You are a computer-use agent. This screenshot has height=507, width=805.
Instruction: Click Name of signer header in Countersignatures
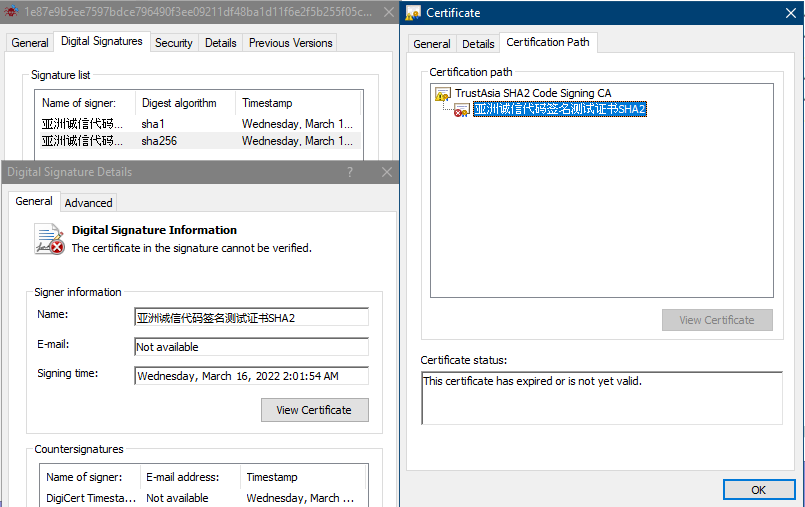pos(90,477)
